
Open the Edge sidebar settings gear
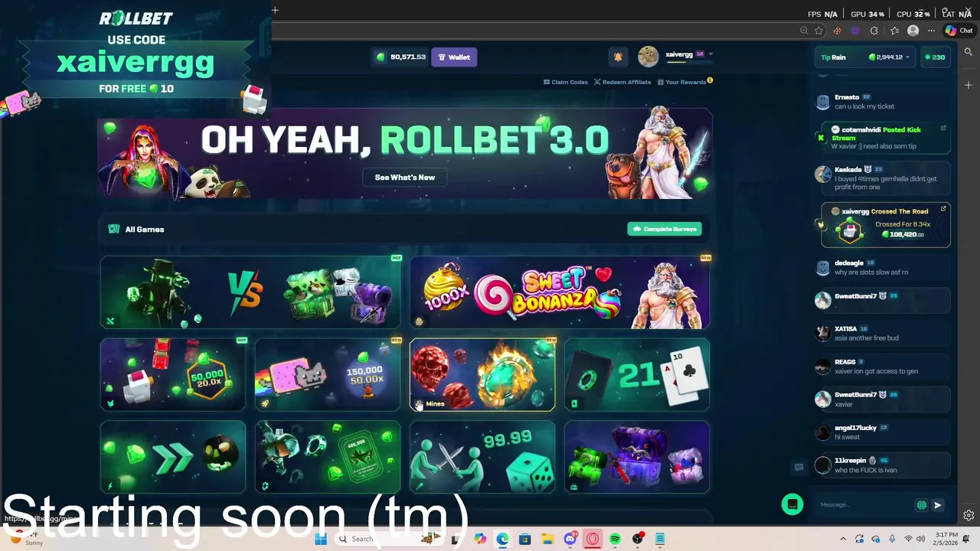[x=969, y=515]
